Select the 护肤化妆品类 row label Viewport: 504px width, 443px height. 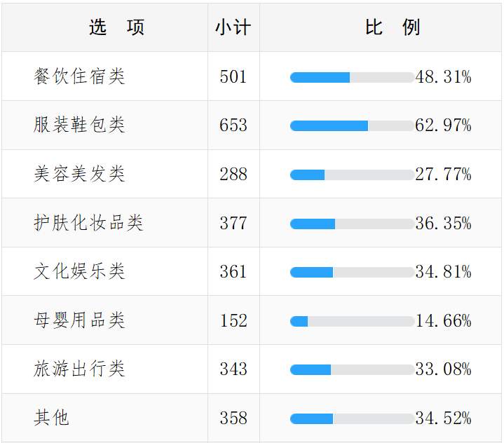click(x=88, y=223)
